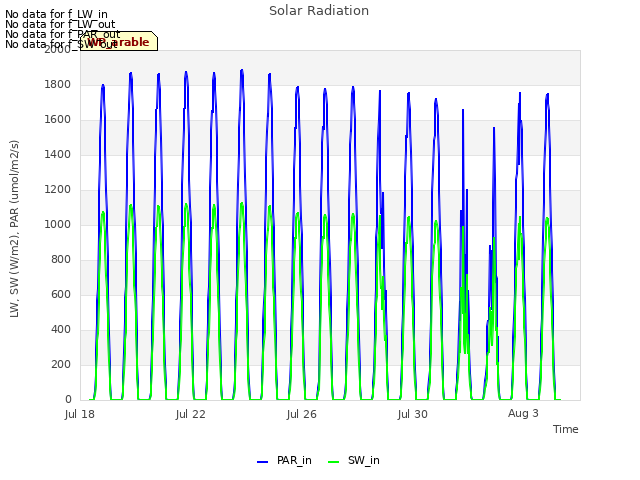The height and width of the screenshot is (480, 640).
Task: Click the 1800 y-axis tick label
Action: pos(58,84)
